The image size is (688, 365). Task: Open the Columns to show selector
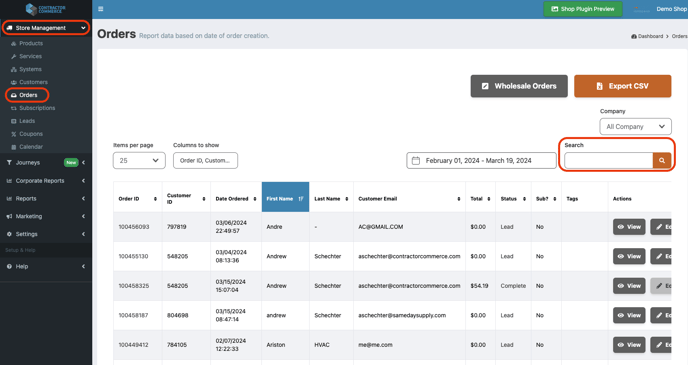point(205,161)
